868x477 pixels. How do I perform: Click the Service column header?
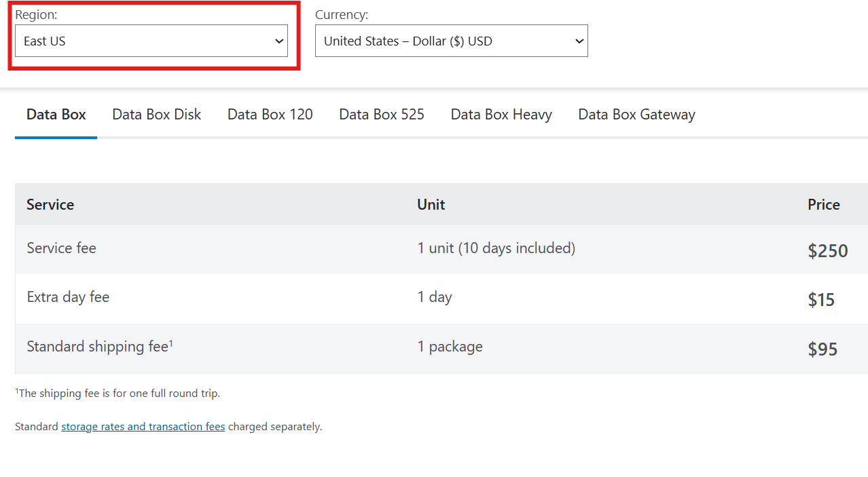(x=50, y=205)
